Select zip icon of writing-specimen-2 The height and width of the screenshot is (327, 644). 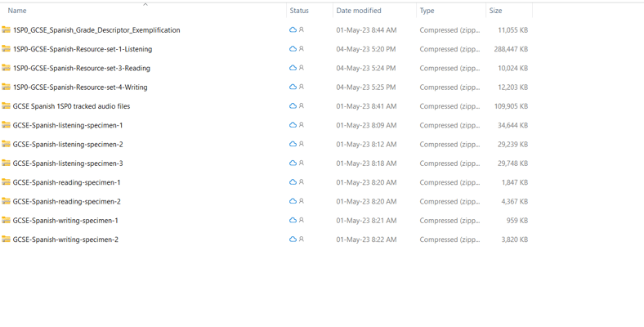click(6, 239)
